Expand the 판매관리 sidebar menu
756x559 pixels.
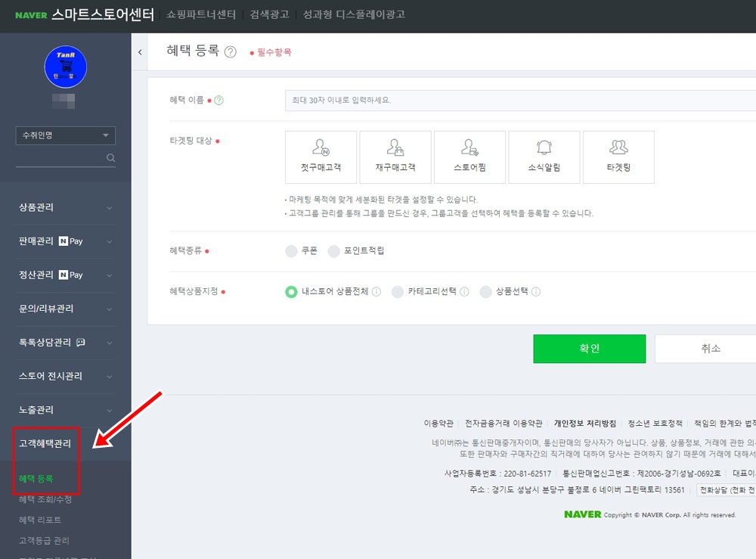coord(66,241)
